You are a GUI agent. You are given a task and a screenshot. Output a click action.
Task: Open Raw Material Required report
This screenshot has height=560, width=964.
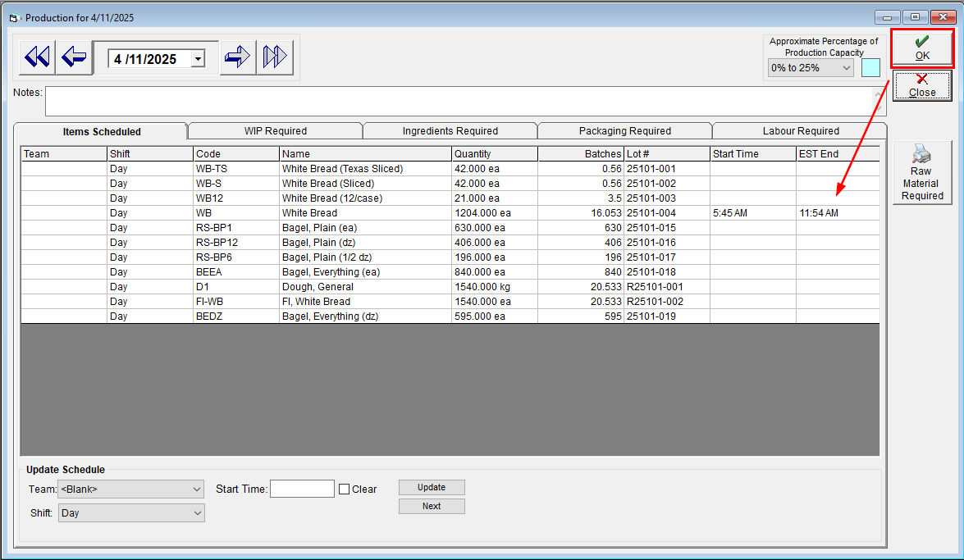point(921,173)
